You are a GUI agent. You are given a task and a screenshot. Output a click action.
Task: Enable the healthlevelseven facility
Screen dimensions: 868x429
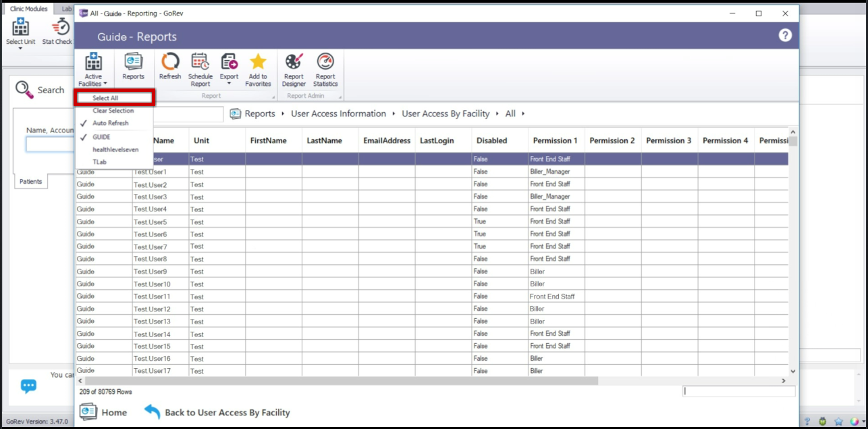115,149
